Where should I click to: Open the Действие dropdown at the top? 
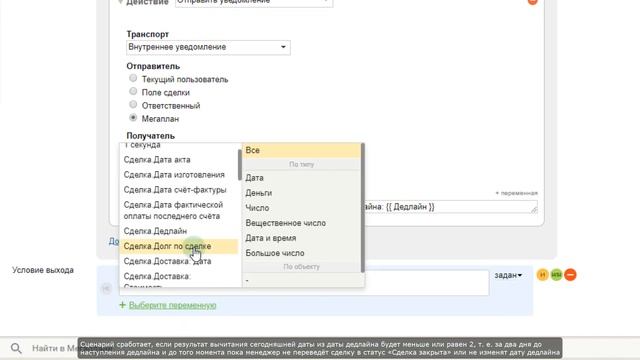tap(254, 2)
